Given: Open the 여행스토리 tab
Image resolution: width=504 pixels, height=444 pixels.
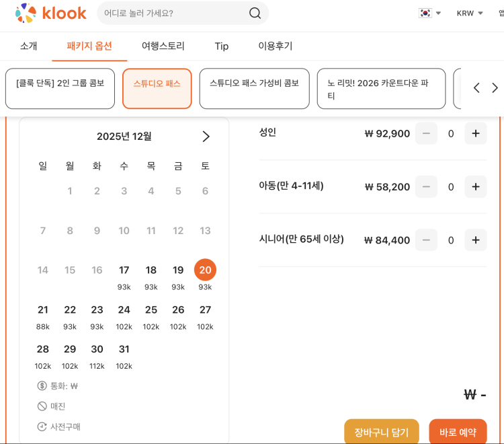Looking at the screenshot, I should click(x=163, y=46).
